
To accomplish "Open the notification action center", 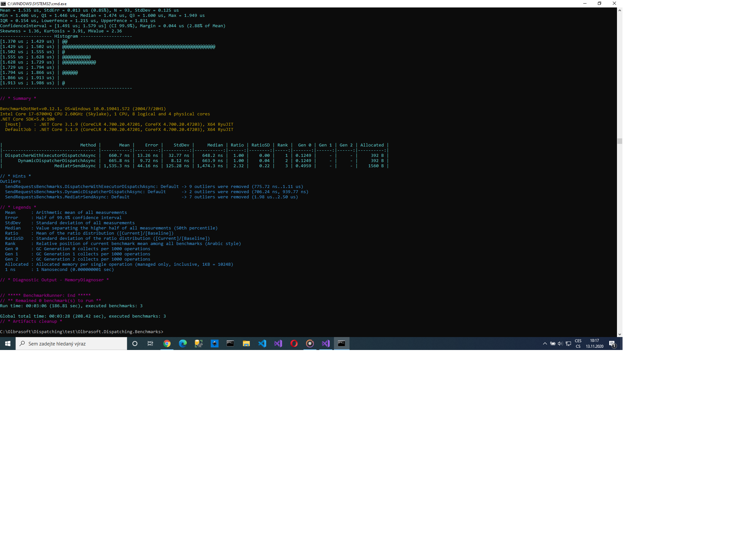I will (x=612, y=343).
